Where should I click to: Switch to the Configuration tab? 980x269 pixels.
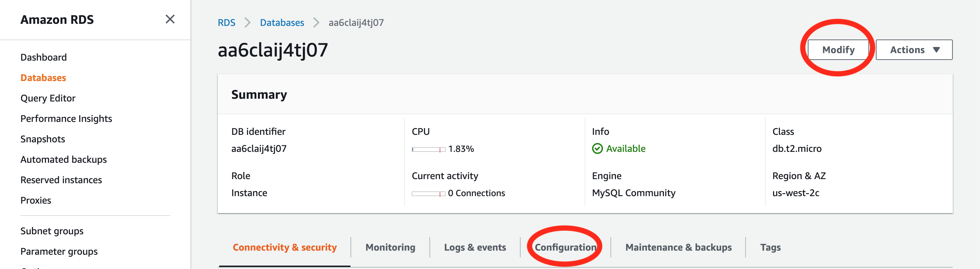point(565,247)
